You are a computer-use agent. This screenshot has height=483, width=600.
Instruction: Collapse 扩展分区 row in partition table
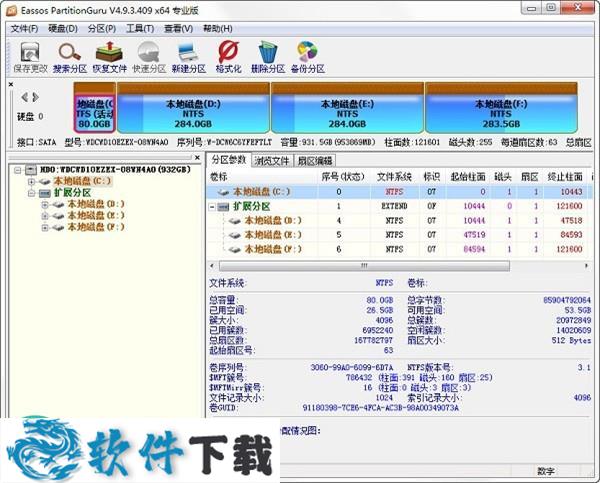212,207
